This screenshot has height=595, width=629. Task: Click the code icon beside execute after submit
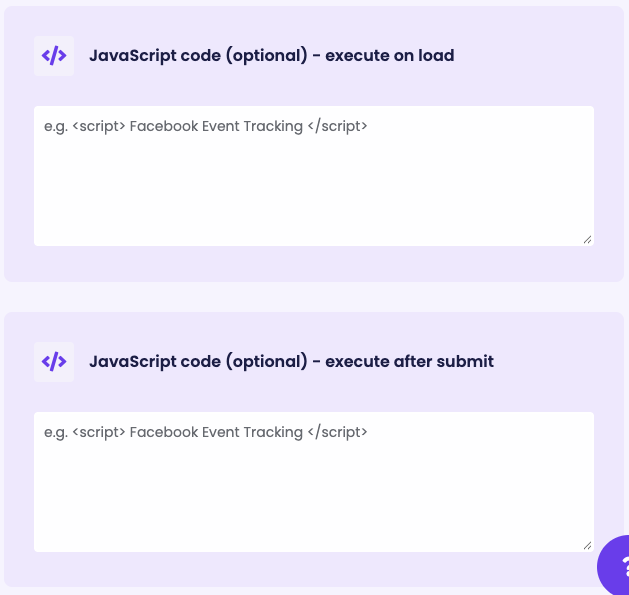(x=54, y=362)
